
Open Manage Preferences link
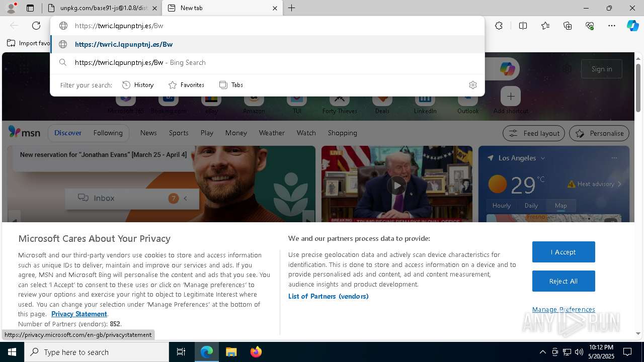pos(563,309)
